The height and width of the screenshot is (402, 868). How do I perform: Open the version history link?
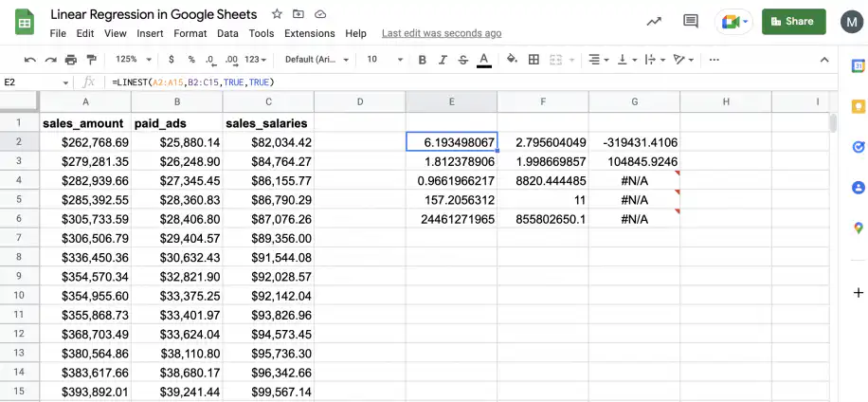tap(442, 33)
